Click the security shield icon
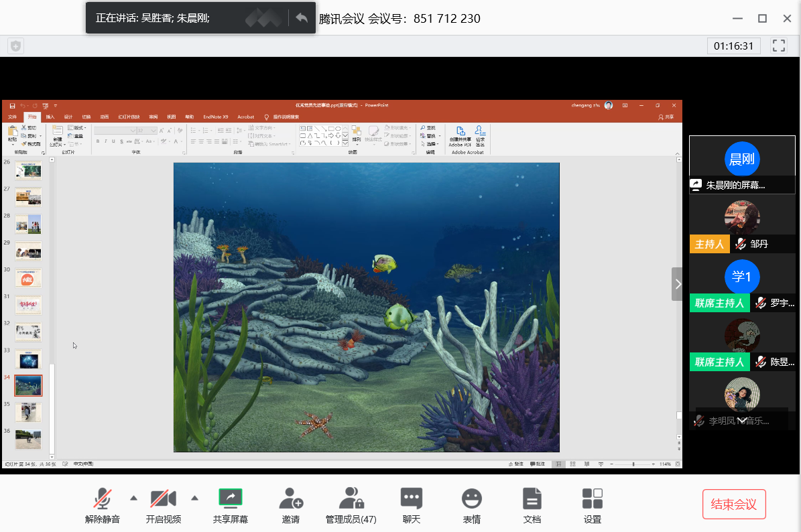This screenshot has width=801, height=532. pos(16,46)
